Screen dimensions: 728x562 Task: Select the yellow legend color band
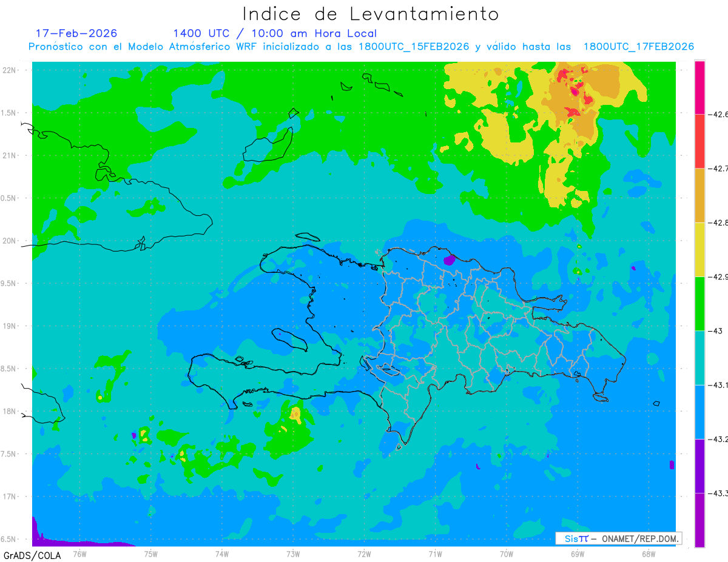699,249
